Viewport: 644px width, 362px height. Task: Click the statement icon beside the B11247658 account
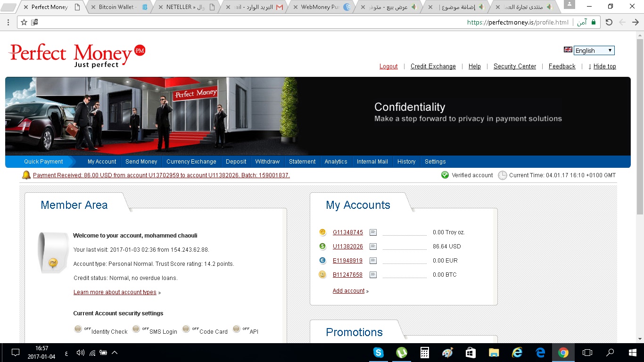pyautogui.click(x=373, y=275)
